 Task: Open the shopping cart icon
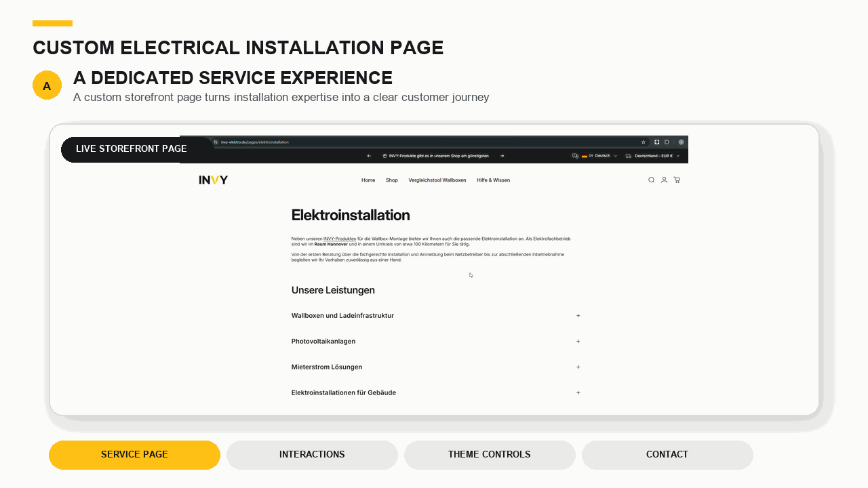677,180
